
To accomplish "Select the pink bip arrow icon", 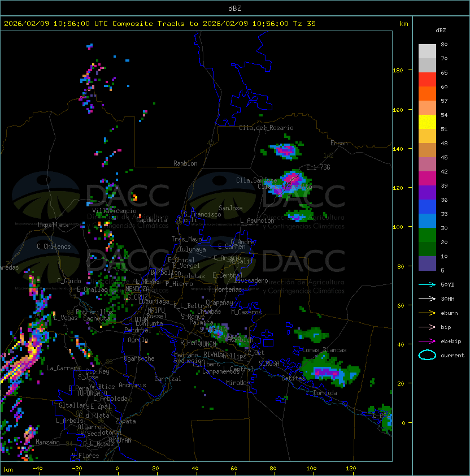I will point(427,327).
